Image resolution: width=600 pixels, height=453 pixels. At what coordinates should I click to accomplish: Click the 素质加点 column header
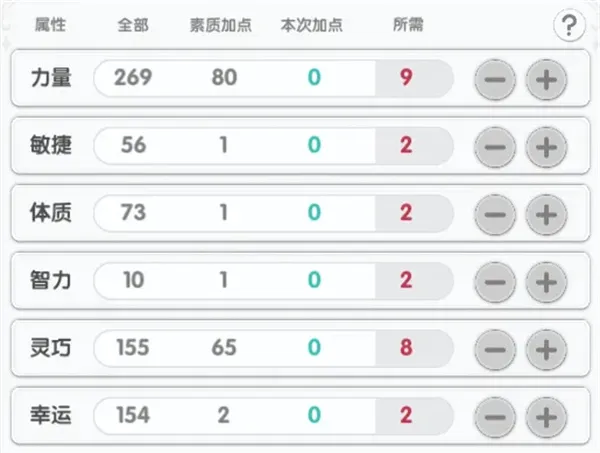(223, 25)
